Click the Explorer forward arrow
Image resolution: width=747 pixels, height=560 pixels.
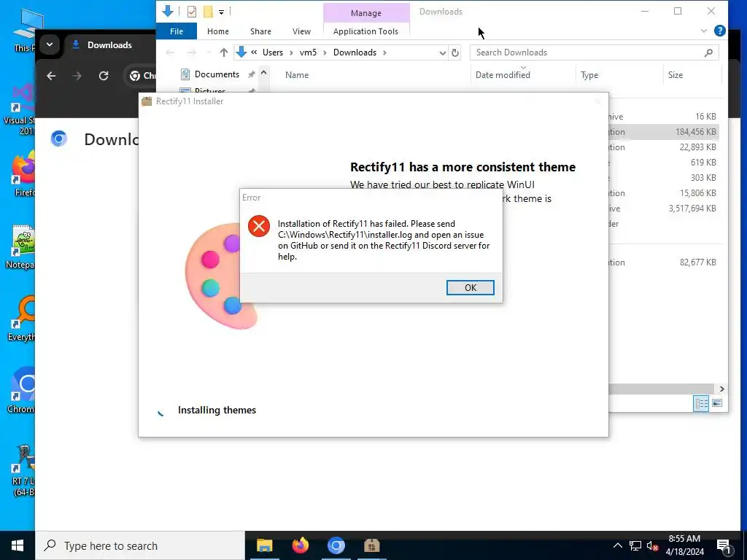(191, 52)
